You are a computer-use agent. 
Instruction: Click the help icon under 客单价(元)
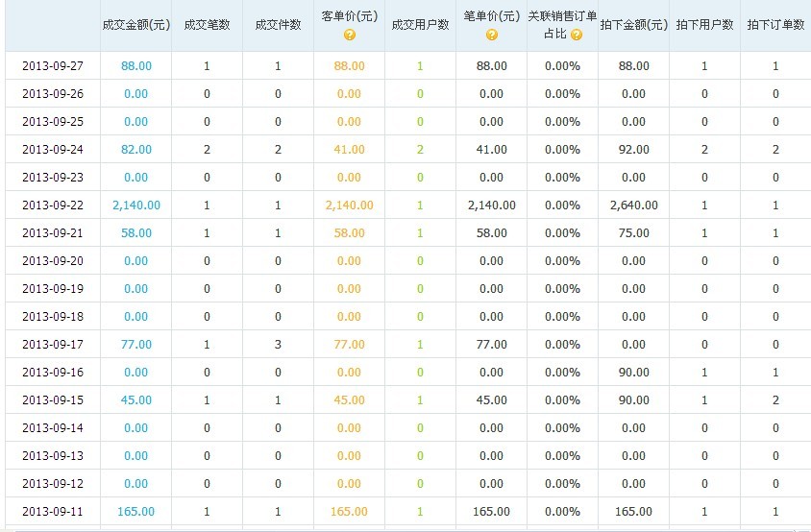pos(350,36)
